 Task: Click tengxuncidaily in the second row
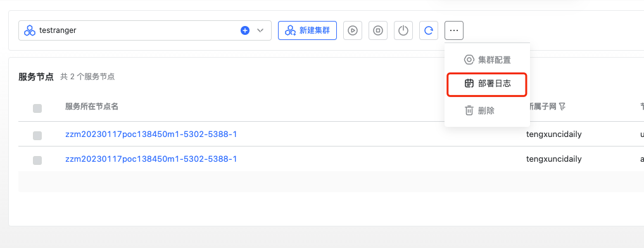click(553, 159)
